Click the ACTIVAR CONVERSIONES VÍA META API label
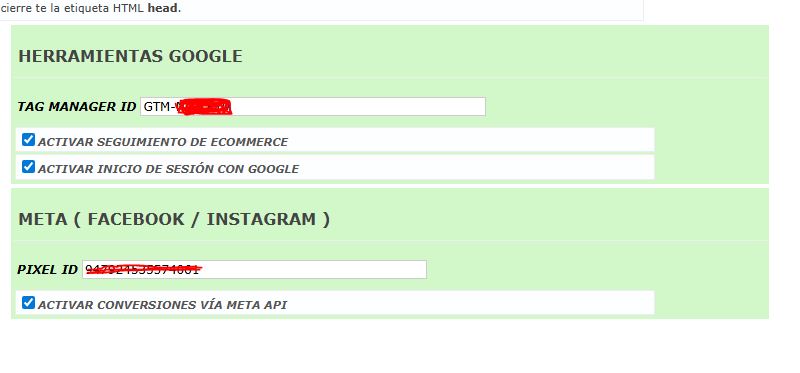The height and width of the screenshot is (373, 800). [x=162, y=305]
